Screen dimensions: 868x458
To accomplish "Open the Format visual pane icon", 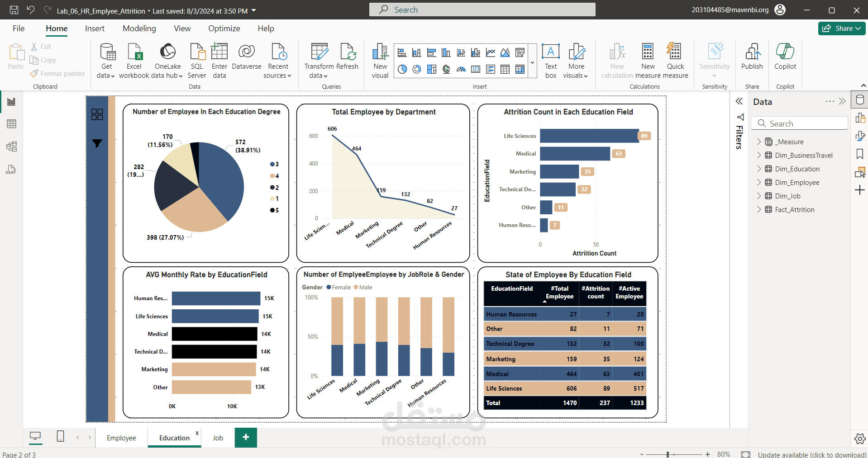I will pyautogui.click(x=860, y=136).
